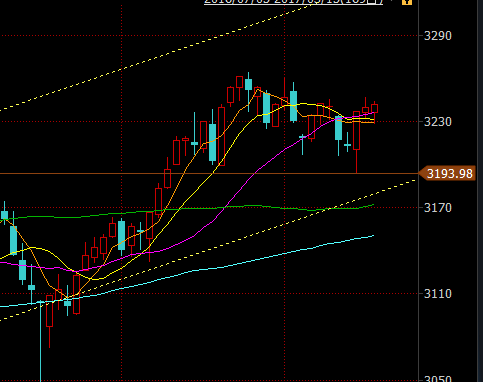Select the 3193.98 orange price tag
This screenshot has width=483, height=382.
click(x=447, y=174)
